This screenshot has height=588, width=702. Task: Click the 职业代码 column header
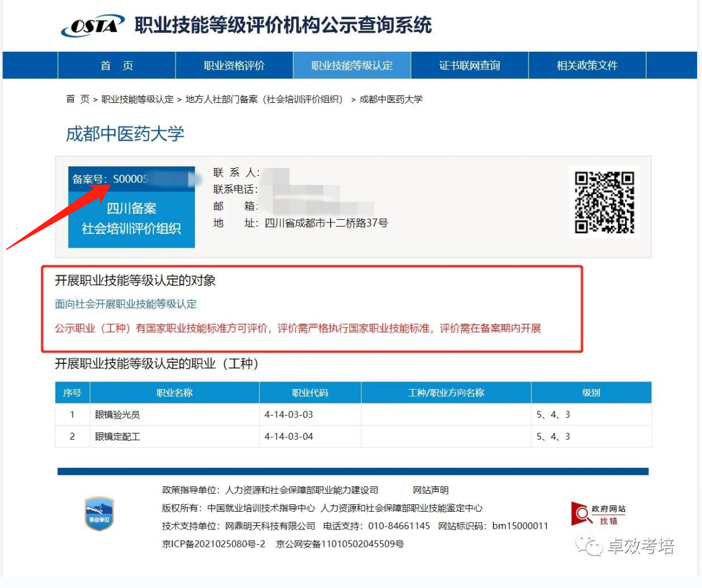(310, 393)
